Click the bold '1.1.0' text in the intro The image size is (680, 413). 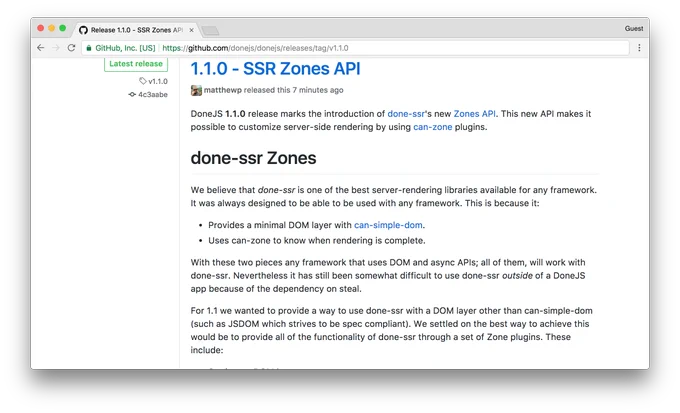pyautogui.click(x=235, y=114)
